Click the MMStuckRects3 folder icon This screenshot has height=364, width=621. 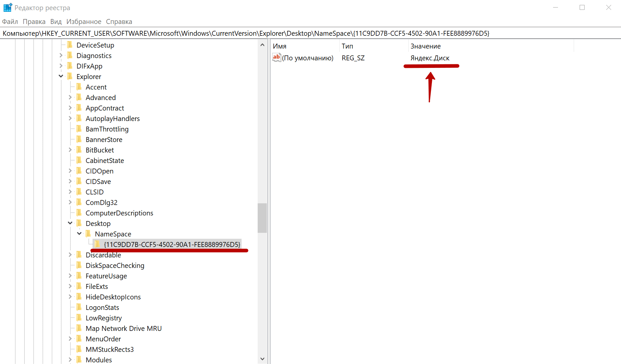pyautogui.click(x=79, y=349)
